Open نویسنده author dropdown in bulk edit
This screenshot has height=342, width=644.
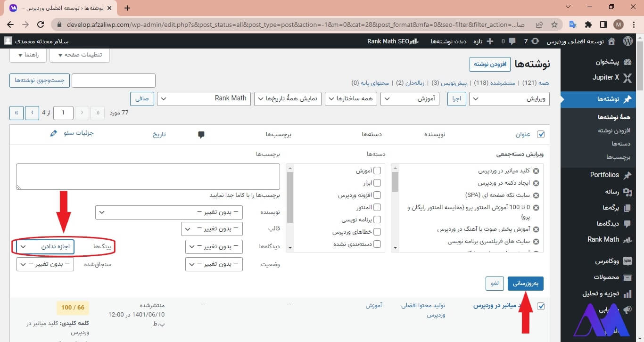[169, 212]
